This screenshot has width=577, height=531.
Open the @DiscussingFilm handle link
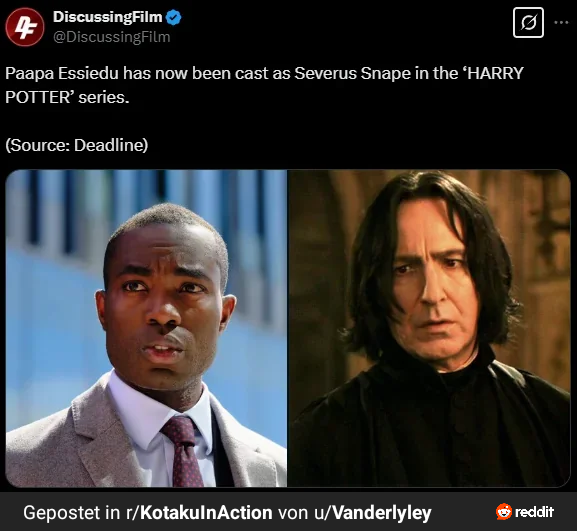click(x=112, y=37)
